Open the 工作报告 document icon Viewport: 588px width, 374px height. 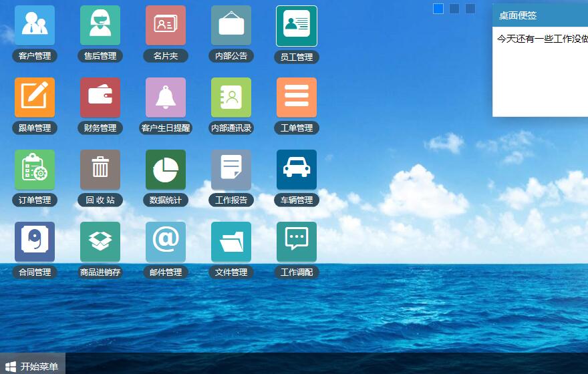[x=231, y=170]
